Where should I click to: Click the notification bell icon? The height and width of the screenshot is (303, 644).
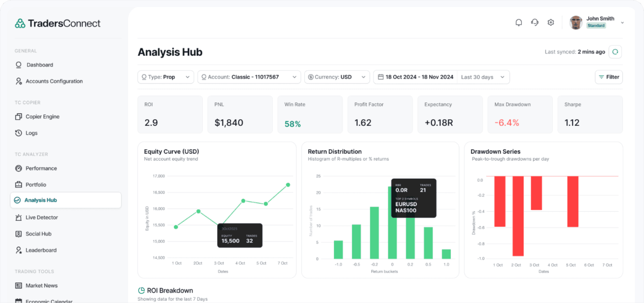pyautogui.click(x=518, y=22)
